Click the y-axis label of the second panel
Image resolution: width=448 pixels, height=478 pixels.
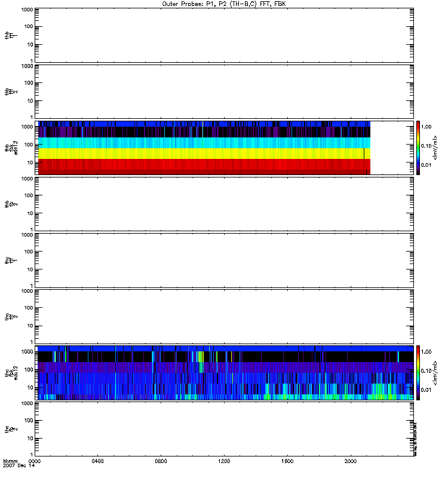[x=11, y=92]
